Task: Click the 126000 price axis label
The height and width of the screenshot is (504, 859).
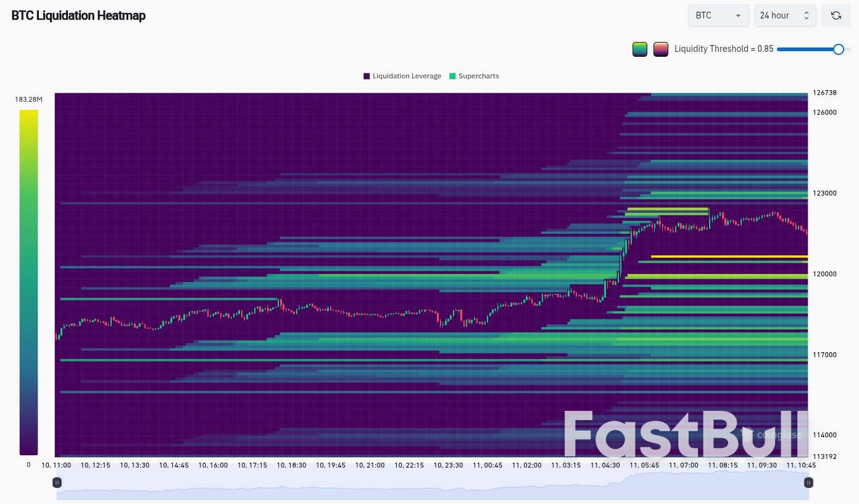Action: (x=824, y=112)
